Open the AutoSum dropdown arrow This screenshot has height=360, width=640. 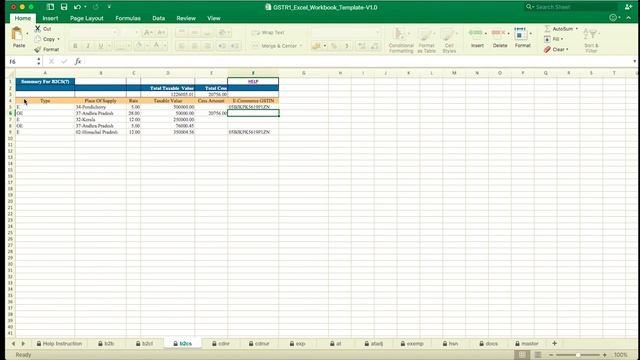point(577,29)
